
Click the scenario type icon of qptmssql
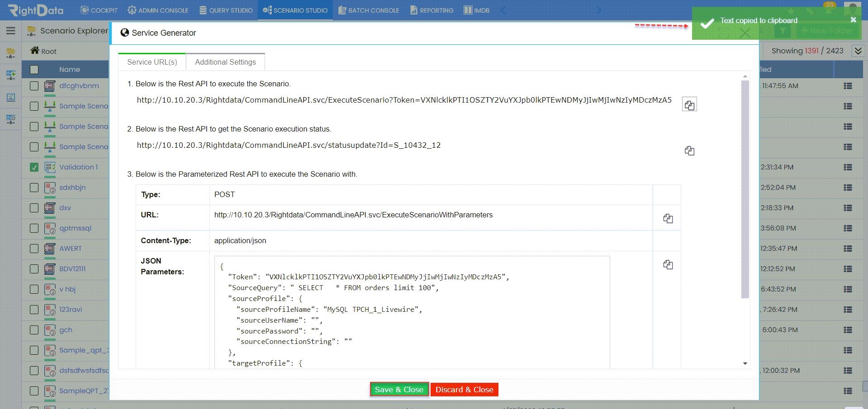coord(50,228)
